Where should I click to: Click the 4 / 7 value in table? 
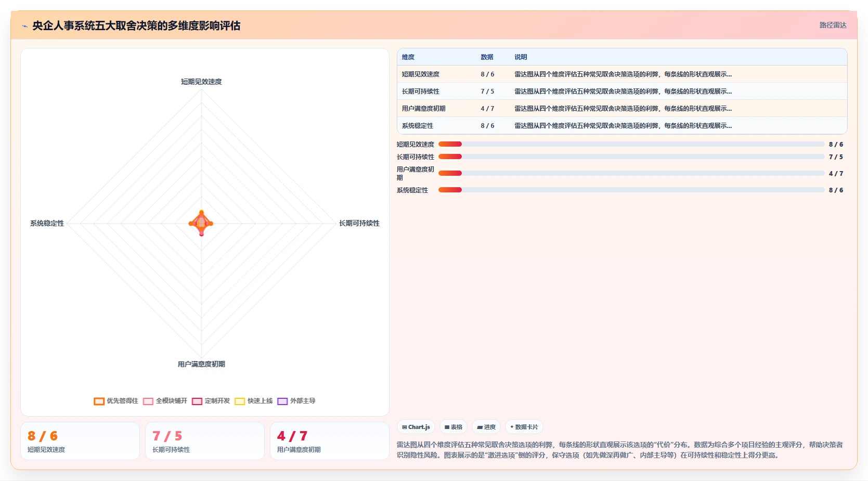click(x=487, y=109)
